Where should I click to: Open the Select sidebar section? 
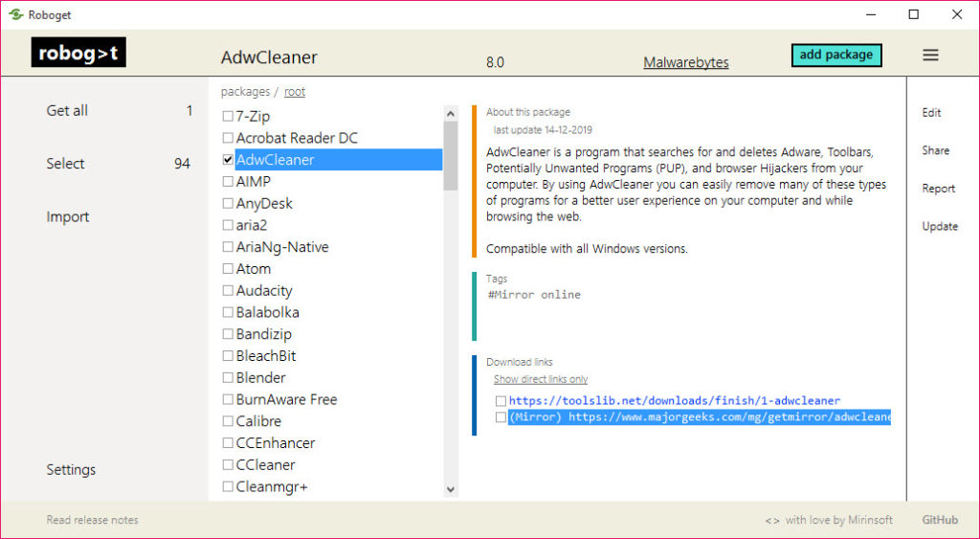[x=65, y=164]
